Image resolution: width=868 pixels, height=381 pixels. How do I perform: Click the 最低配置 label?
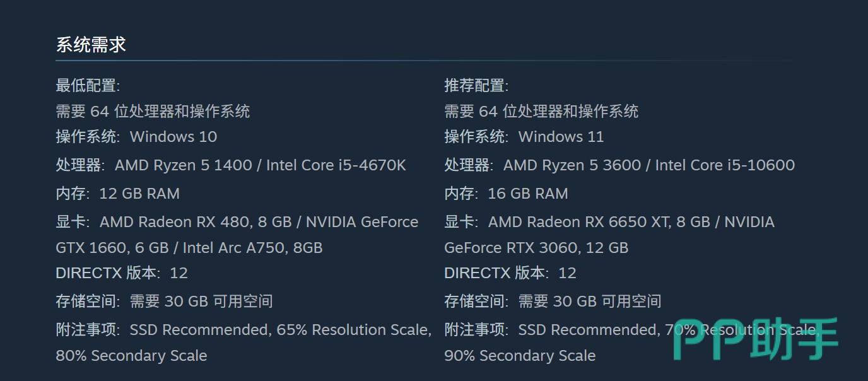tap(88, 85)
